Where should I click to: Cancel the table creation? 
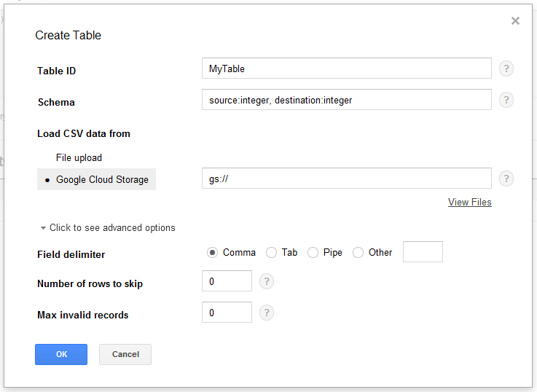click(x=125, y=354)
